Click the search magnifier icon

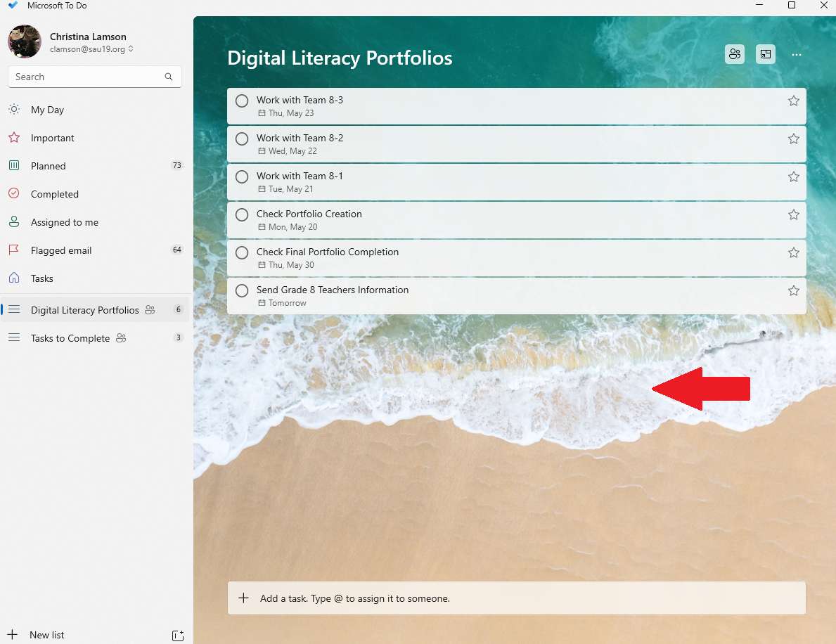pos(169,77)
